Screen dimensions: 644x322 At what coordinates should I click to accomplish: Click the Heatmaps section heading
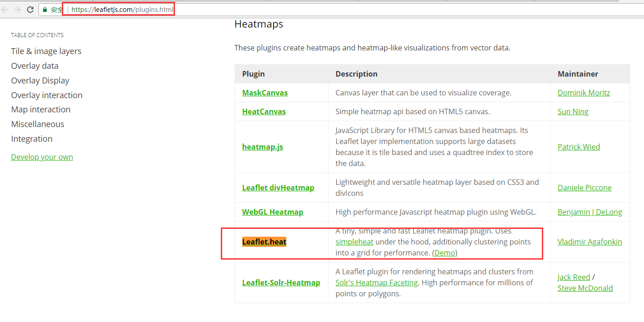[259, 24]
